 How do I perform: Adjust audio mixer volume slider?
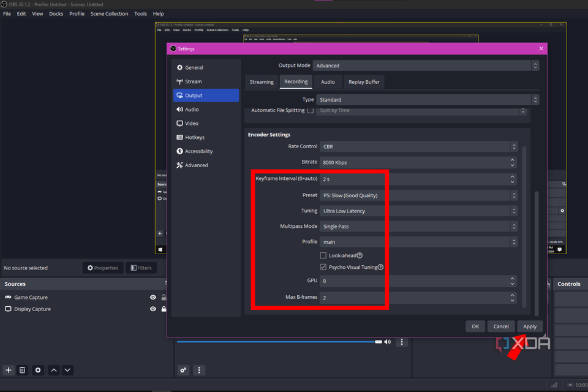[x=279, y=342]
